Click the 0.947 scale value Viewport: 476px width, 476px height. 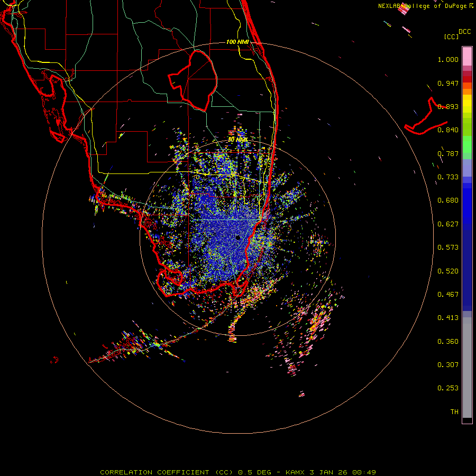[448, 83]
